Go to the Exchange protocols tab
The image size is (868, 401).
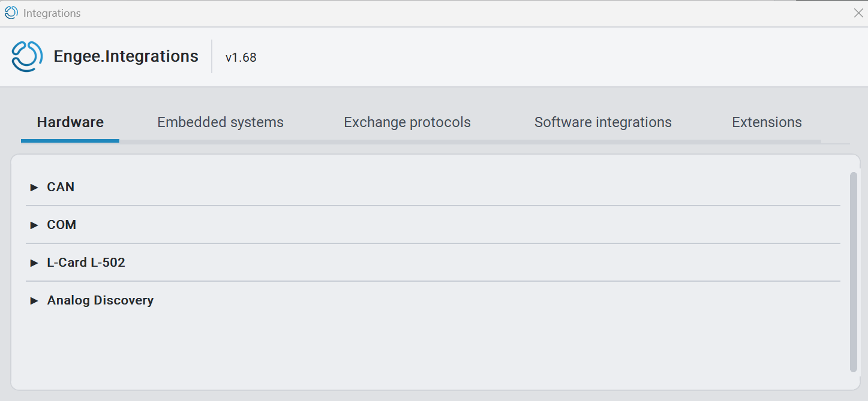point(407,122)
